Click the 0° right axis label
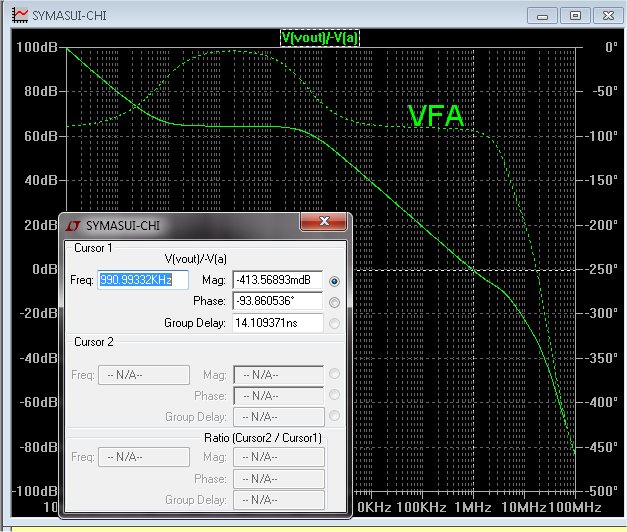 (611, 47)
